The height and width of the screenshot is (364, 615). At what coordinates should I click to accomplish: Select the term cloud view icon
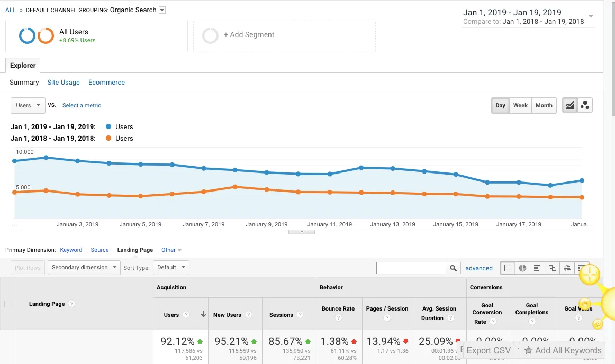click(567, 268)
